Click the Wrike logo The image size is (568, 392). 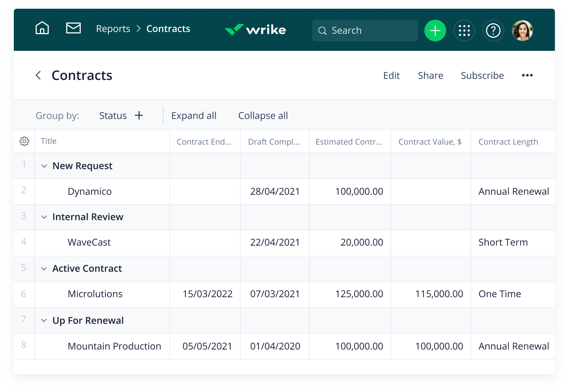[x=255, y=29]
